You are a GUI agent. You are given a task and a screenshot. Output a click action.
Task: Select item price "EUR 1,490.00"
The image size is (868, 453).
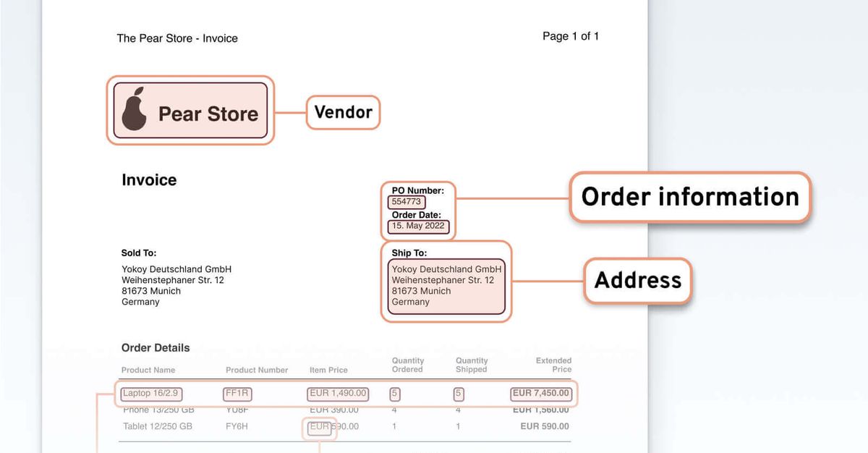click(337, 394)
